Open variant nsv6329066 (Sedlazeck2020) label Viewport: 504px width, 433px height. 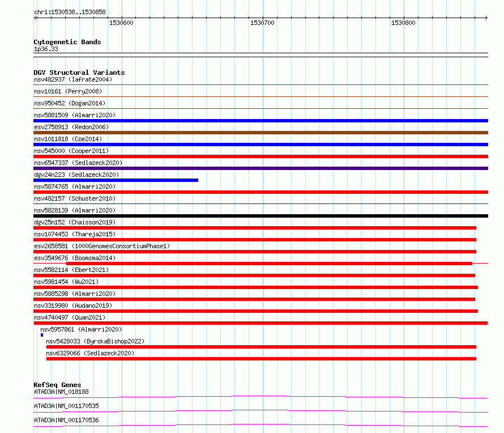(x=90, y=353)
